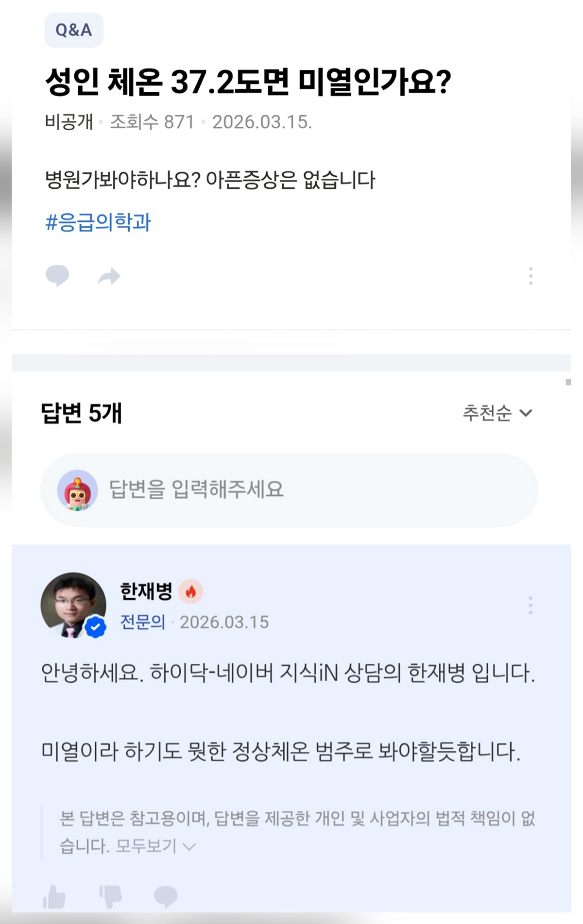Share the question with the arrow icon
This screenshot has height=924, width=583.
(x=109, y=276)
